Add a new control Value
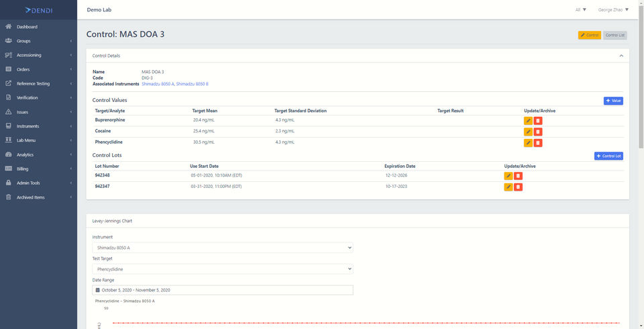Screen dimensions: 644x329 point(613,101)
